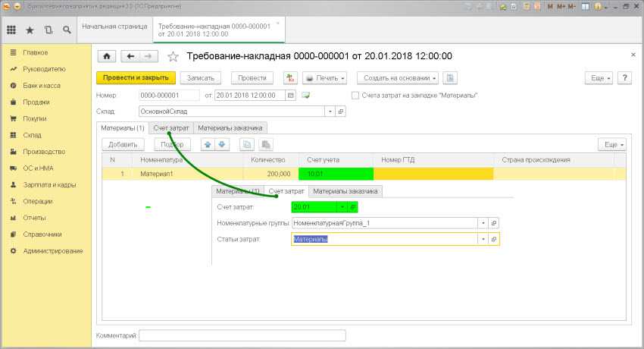Switch to 'Материалы заказчика' tab

pos(231,127)
